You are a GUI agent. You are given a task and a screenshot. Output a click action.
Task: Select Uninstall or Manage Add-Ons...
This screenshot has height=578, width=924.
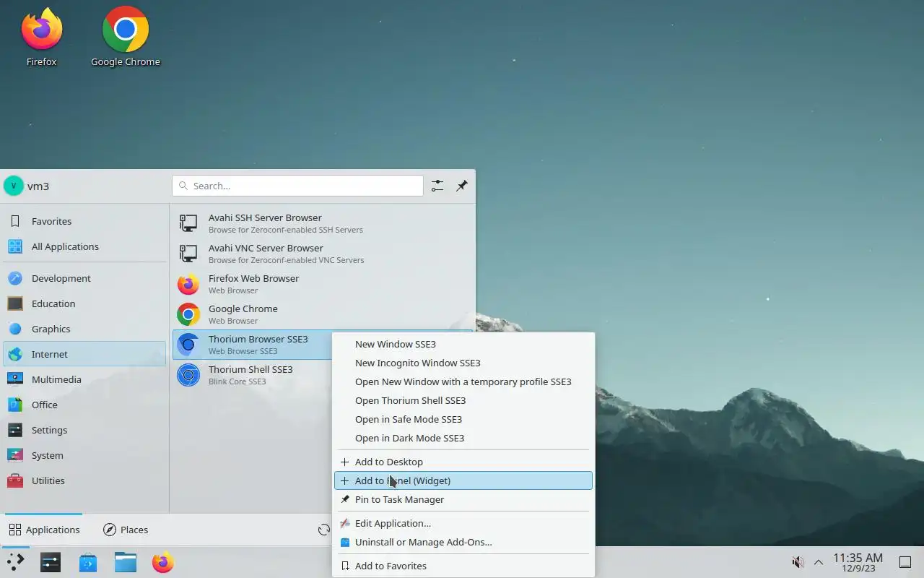(x=463, y=542)
